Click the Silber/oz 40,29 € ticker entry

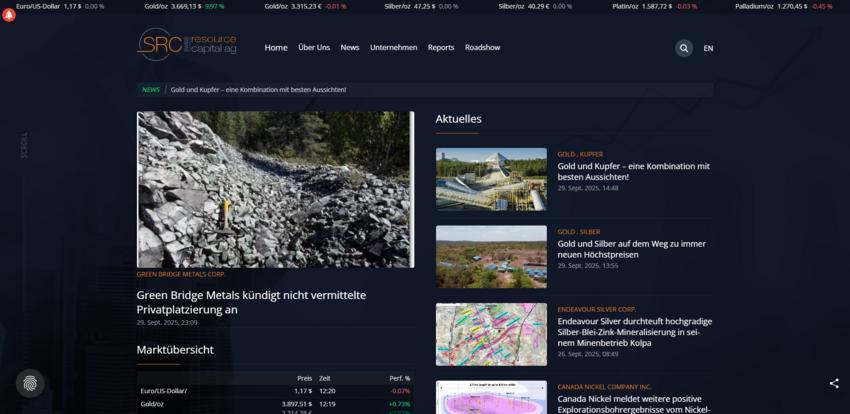tap(536, 7)
